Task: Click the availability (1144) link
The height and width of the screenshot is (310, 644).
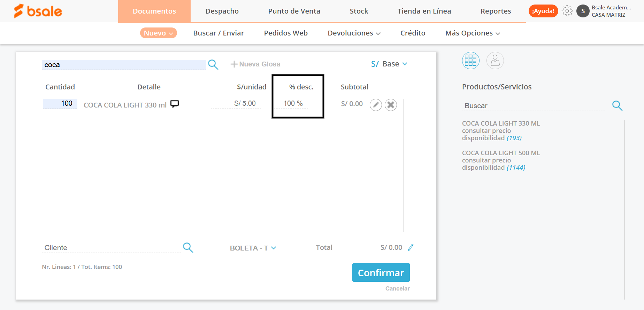Action: (516, 168)
